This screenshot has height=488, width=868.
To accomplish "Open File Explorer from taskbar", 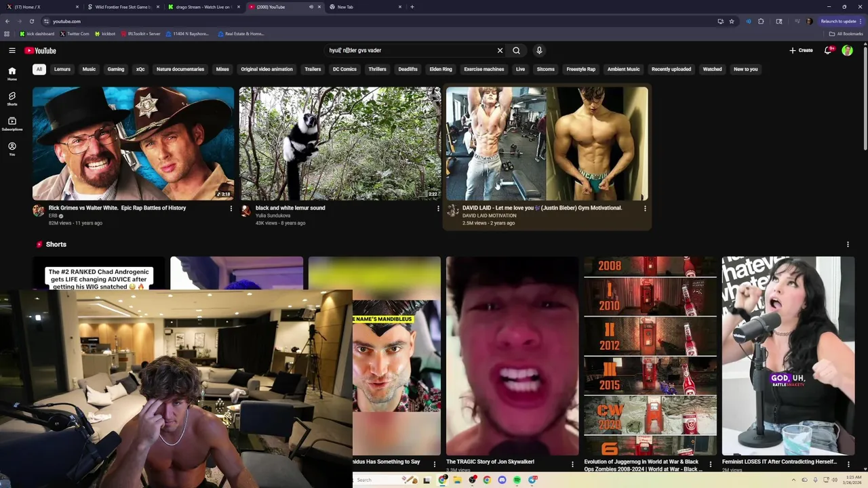I will [x=457, y=480].
